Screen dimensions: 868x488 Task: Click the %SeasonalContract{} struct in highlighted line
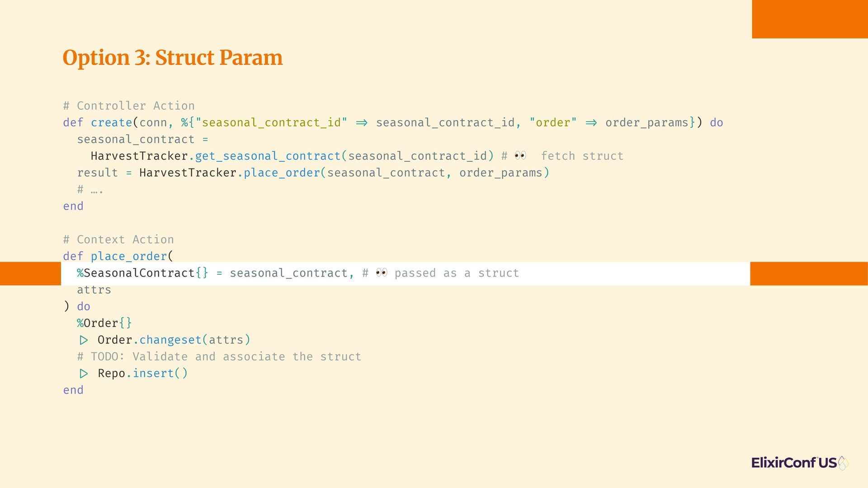pos(143,273)
